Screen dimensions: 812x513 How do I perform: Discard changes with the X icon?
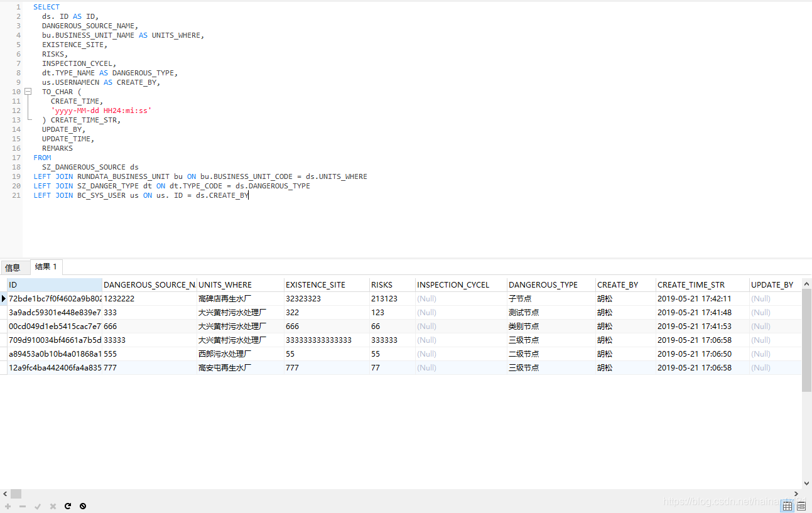(53, 506)
